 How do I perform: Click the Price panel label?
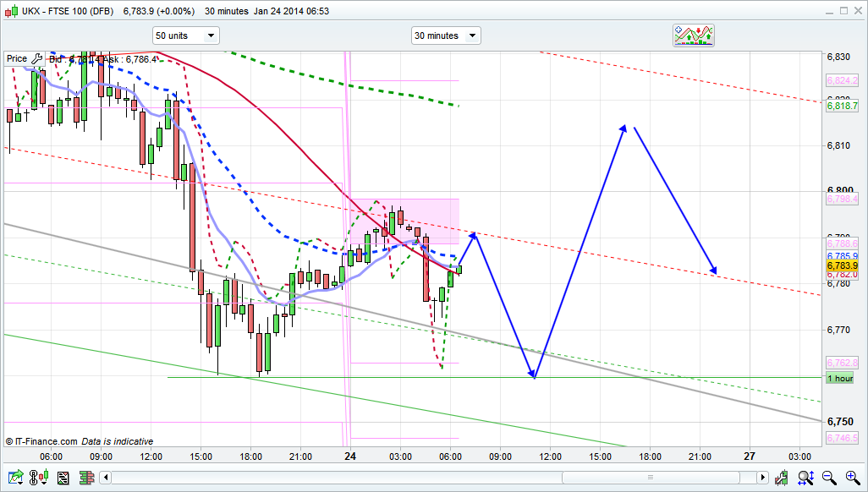[17, 58]
